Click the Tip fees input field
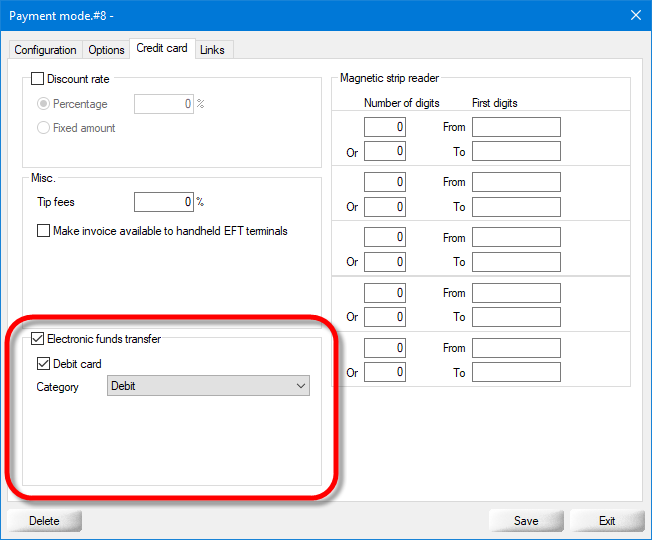 pos(163,202)
